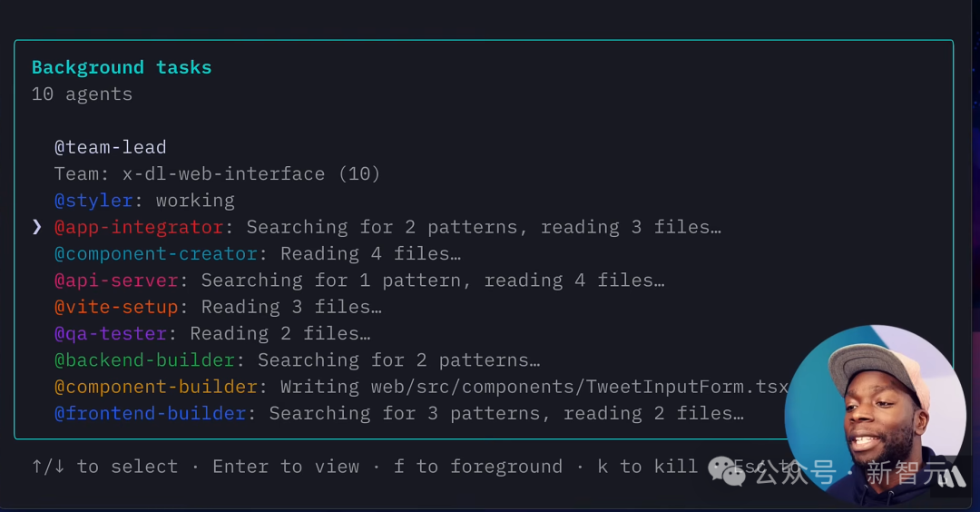
Task: Select the @qa-tester agent row
Action: point(212,334)
